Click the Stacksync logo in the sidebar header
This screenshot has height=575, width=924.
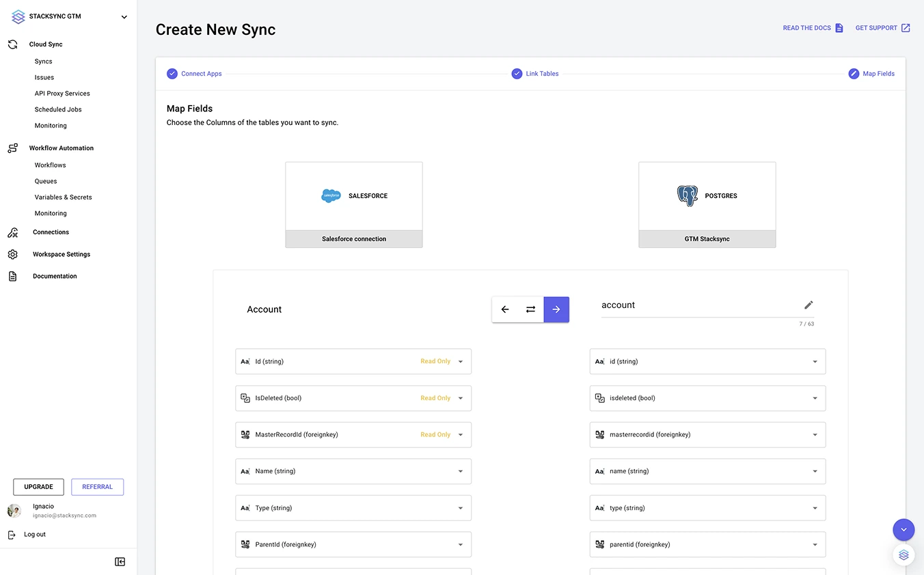[18, 17]
